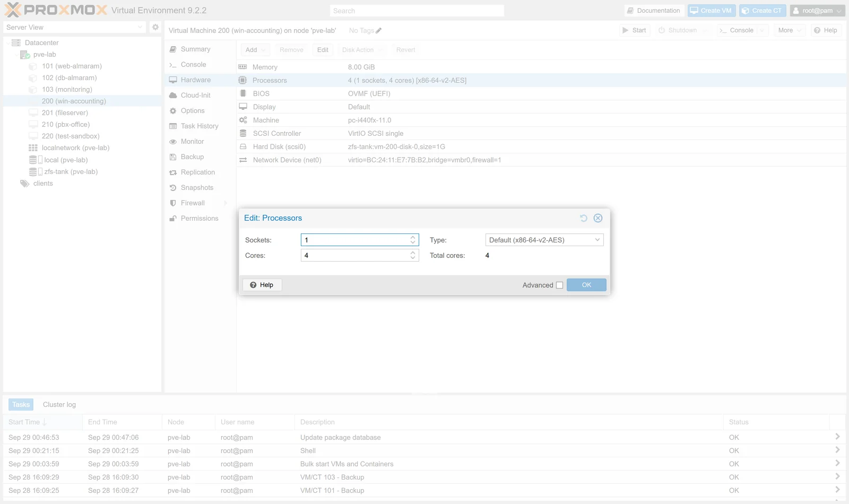Open the Server View gear settings
The height and width of the screenshot is (504, 849).
[x=155, y=27]
